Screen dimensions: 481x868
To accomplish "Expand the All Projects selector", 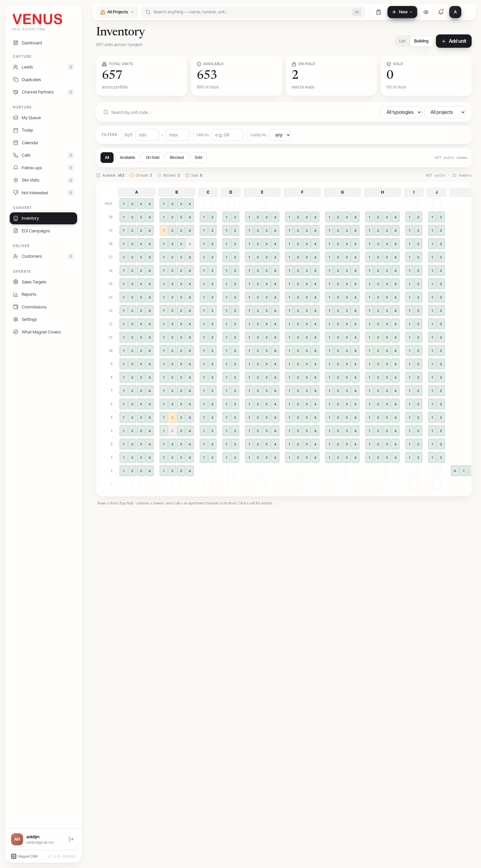I will click(117, 12).
